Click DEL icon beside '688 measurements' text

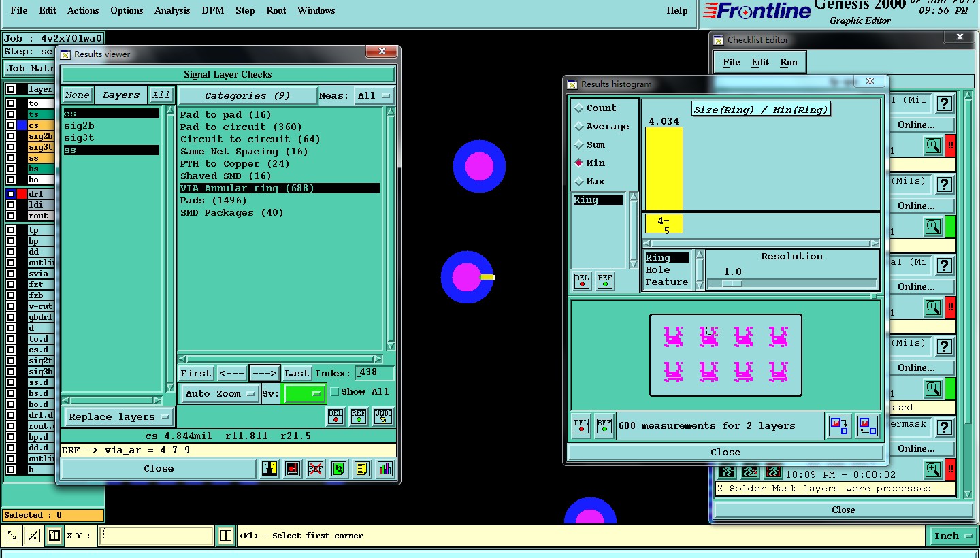(x=581, y=425)
